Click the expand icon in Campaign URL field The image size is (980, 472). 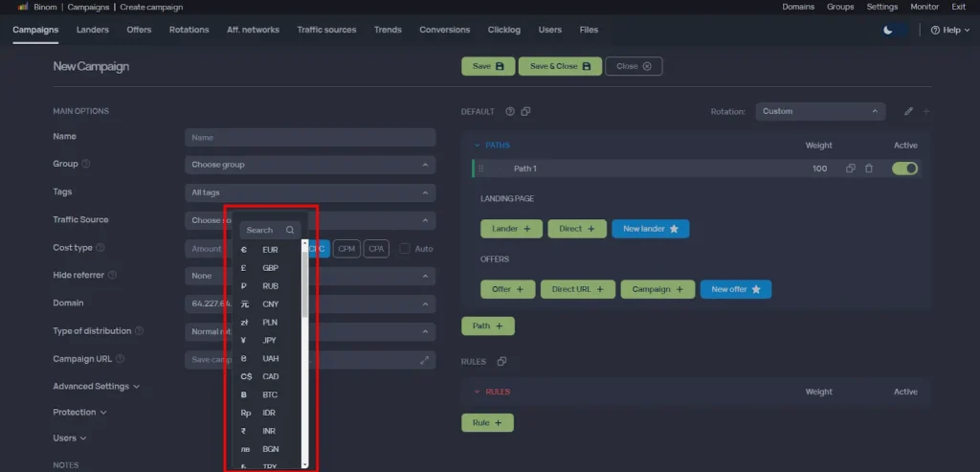click(424, 360)
